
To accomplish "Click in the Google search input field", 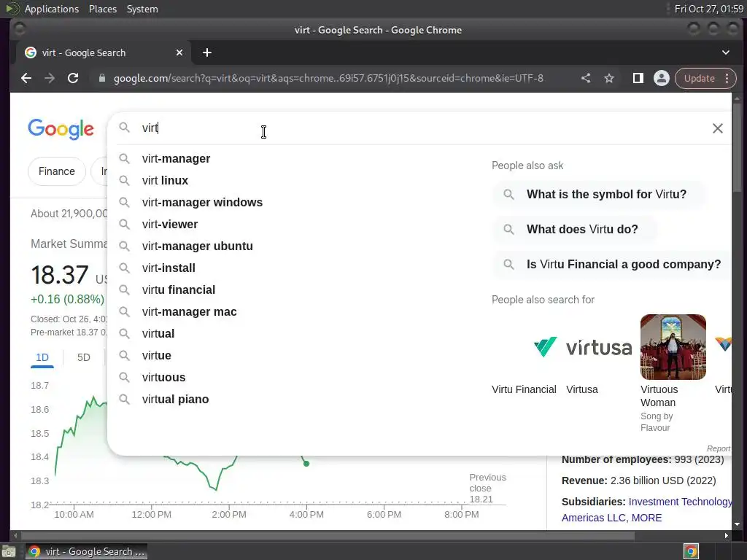I will [419, 128].
